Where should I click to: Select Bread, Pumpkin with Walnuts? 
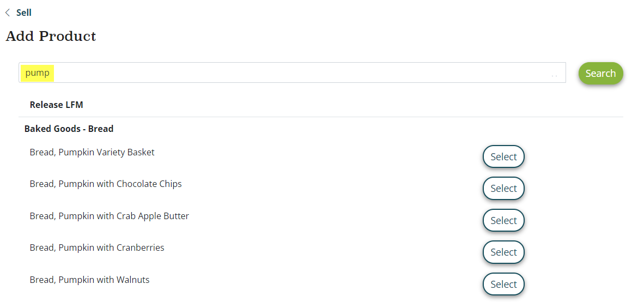[503, 284]
